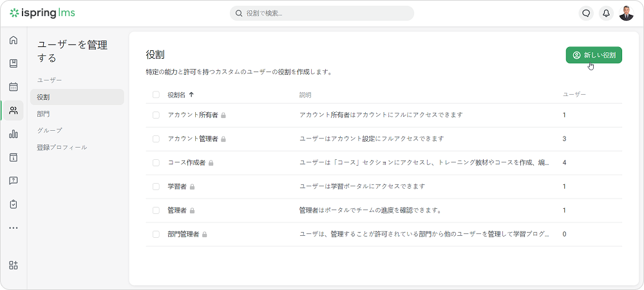Open the chat bubble icon in header

tap(586, 13)
